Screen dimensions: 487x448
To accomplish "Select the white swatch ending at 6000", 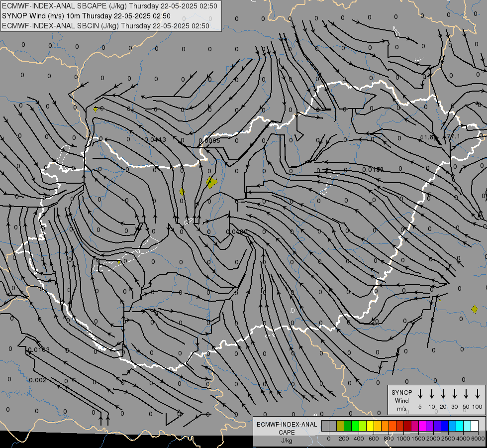I will pyautogui.click(x=475, y=426).
